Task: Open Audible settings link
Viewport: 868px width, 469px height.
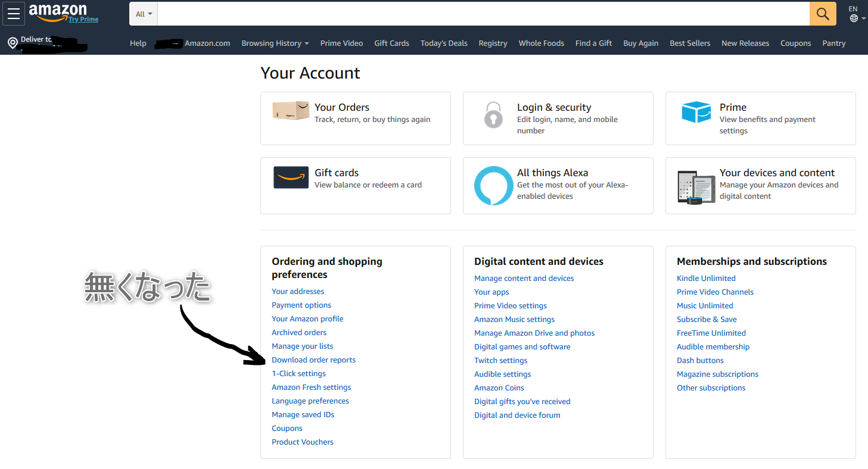Action: click(503, 374)
